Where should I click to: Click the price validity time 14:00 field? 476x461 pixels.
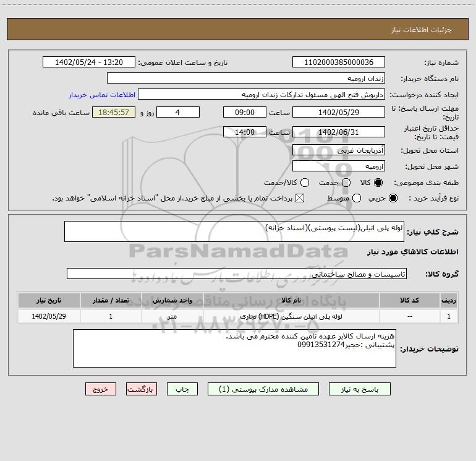click(245, 132)
